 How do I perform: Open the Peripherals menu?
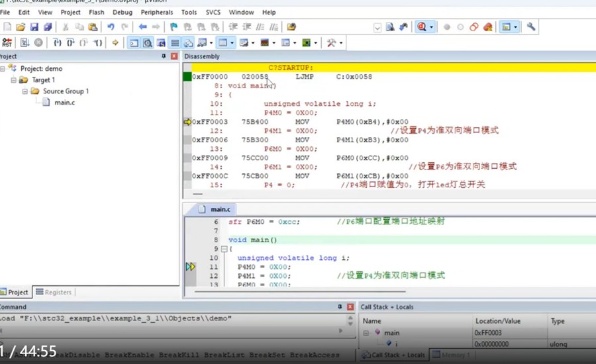coord(156,12)
